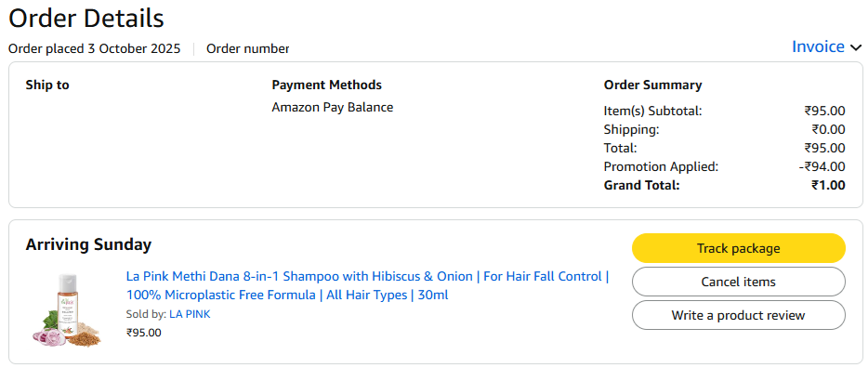
Task: Click the Order Details heading
Action: click(86, 18)
